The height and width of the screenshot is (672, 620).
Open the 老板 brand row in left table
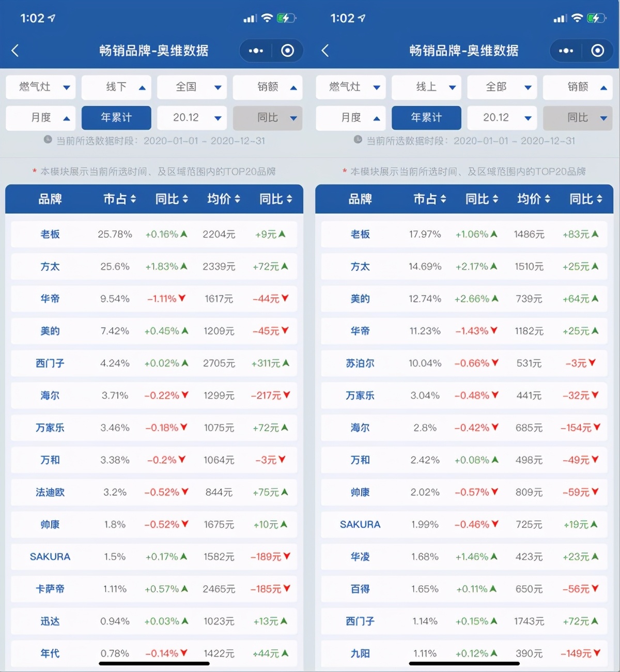(50, 234)
